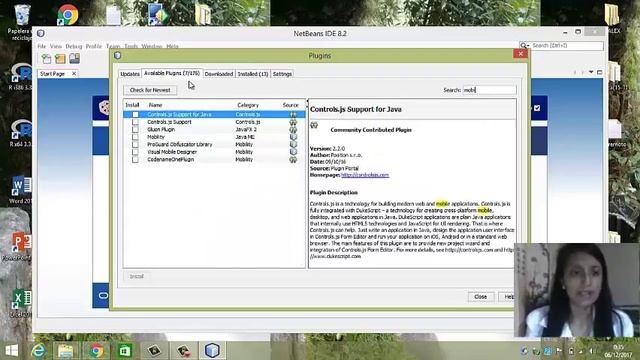Click the R i386 desktop shortcut
640x360 pixels.
(20, 77)
